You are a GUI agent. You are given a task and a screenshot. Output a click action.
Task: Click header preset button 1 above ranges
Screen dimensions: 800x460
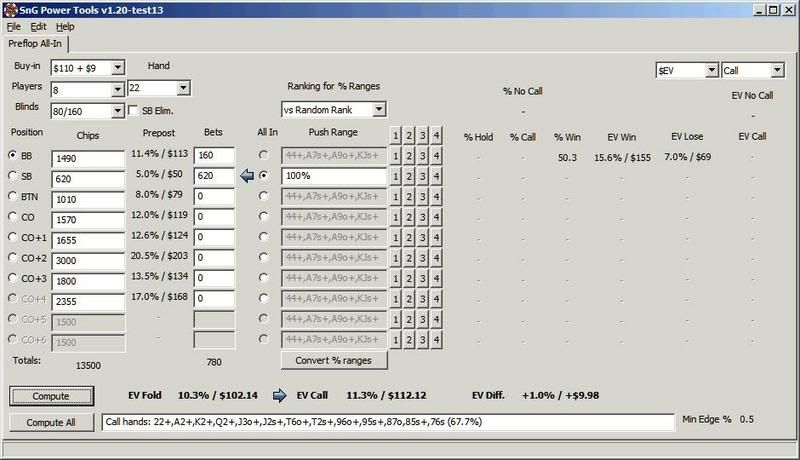click(x=396, y=134)
